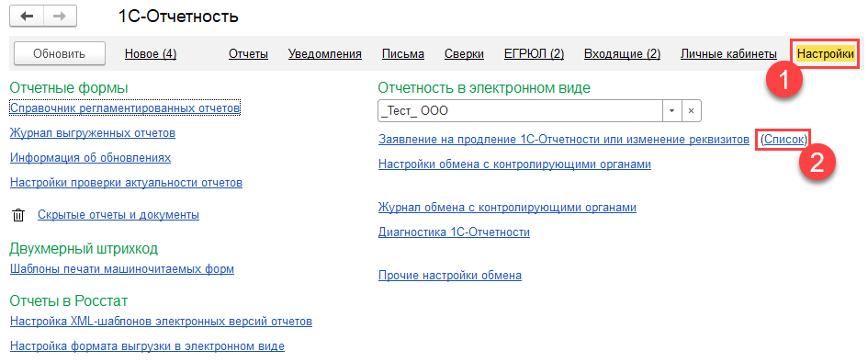Open Скрытые отчеты и документы link
Image resolution: width=868 pixels, height=362 pixels.
[118, 215]
